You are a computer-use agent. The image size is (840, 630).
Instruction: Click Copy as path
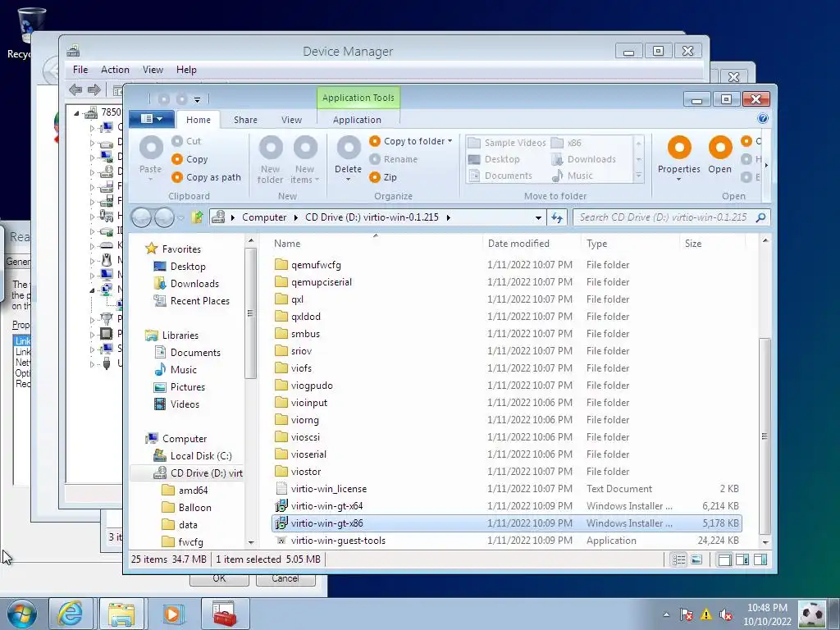(x=206, y=177)
